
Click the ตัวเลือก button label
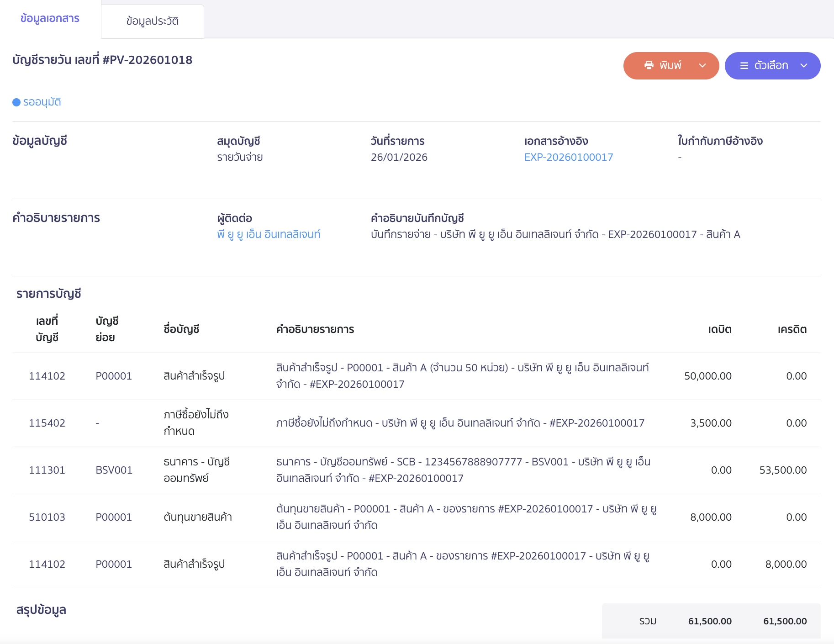tap(771, 66)
